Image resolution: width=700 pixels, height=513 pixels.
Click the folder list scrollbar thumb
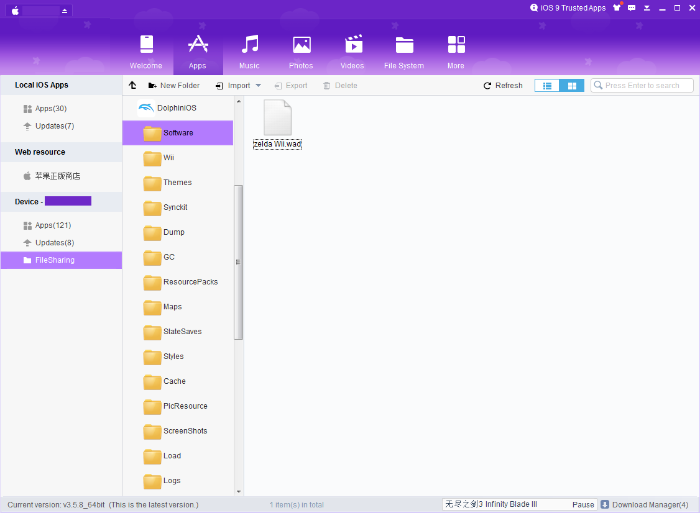238,262
